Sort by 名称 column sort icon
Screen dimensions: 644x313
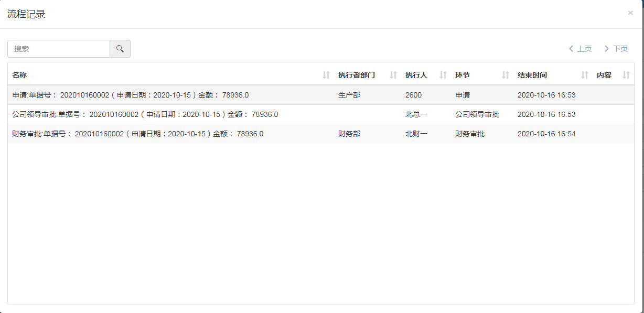pos(326,75)
